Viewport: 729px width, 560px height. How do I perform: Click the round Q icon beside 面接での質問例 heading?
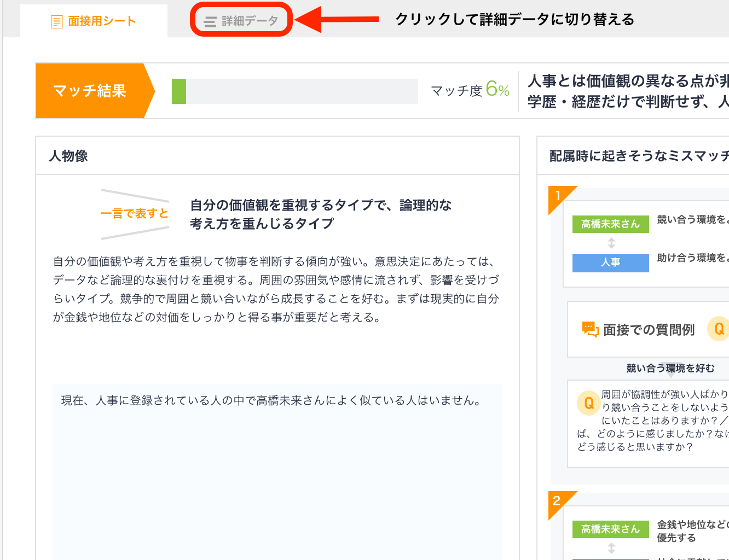(x=719, y=329)
